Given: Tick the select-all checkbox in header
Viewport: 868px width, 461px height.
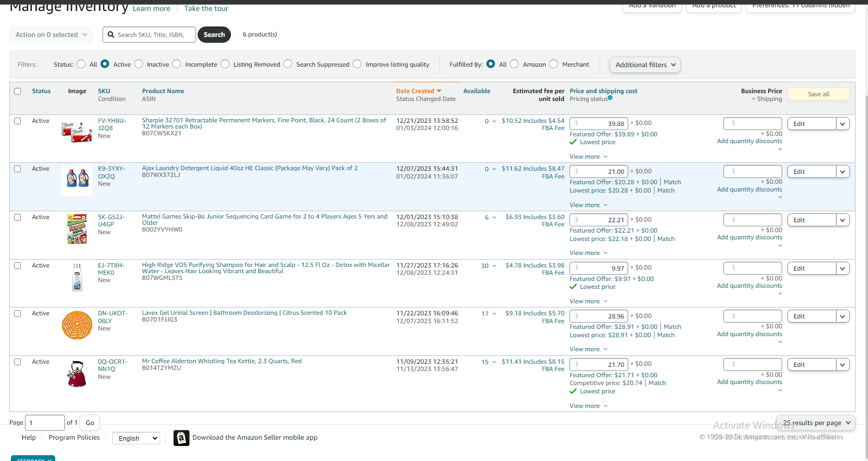Looking at the screenshot, I should pyautogui.click(x=17, y=91).
